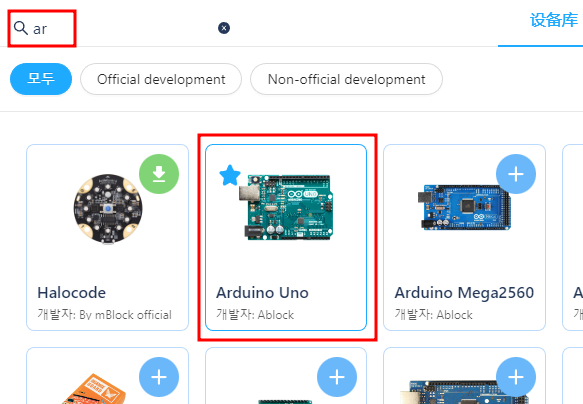This screenshot has height=404, width=583.
Task: Toggle the blue star on Arduino Uno
Action: pyautogui.click(x=230, y=175)
